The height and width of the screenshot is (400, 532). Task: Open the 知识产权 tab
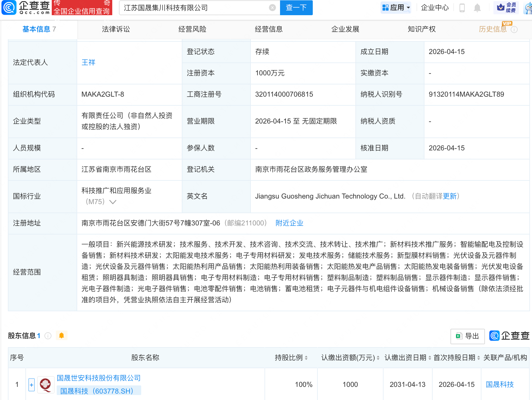421,29
